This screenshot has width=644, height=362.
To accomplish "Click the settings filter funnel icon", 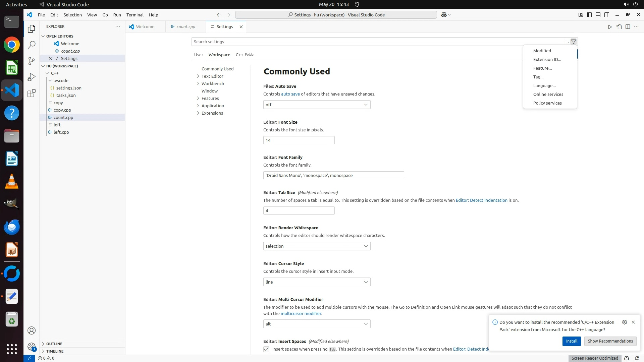I will tap(574, 42).
